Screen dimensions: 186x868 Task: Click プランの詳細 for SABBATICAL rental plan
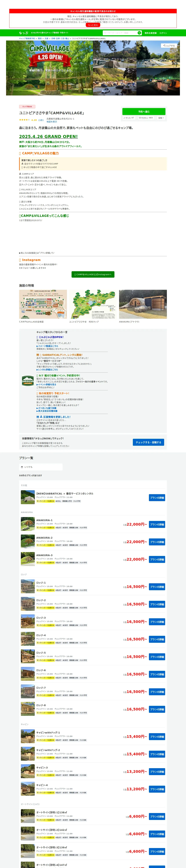click(x=157, y=498)
